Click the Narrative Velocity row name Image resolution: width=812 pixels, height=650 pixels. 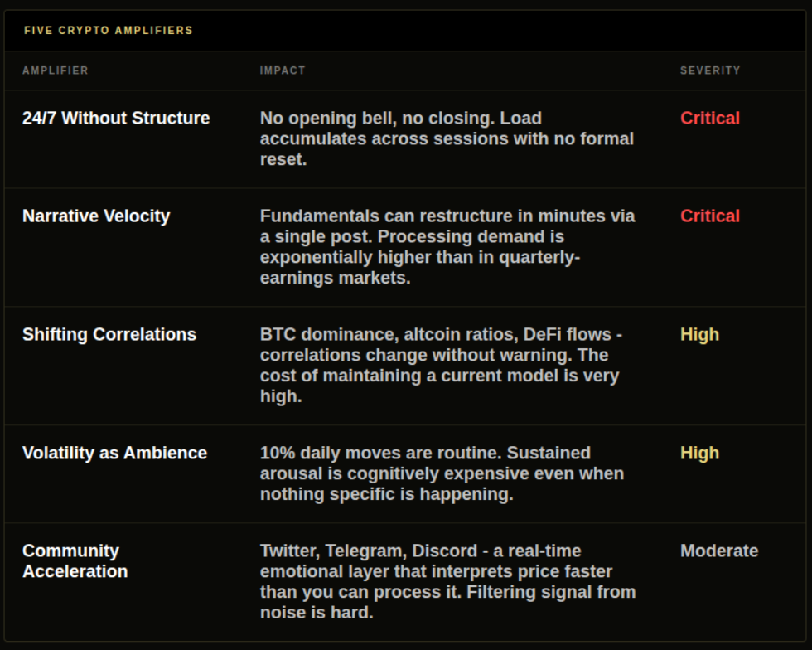coord(96,216)
